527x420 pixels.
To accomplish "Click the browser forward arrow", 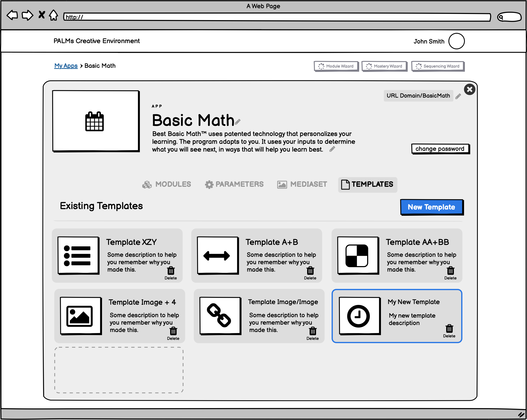I will tap(27, 15).
